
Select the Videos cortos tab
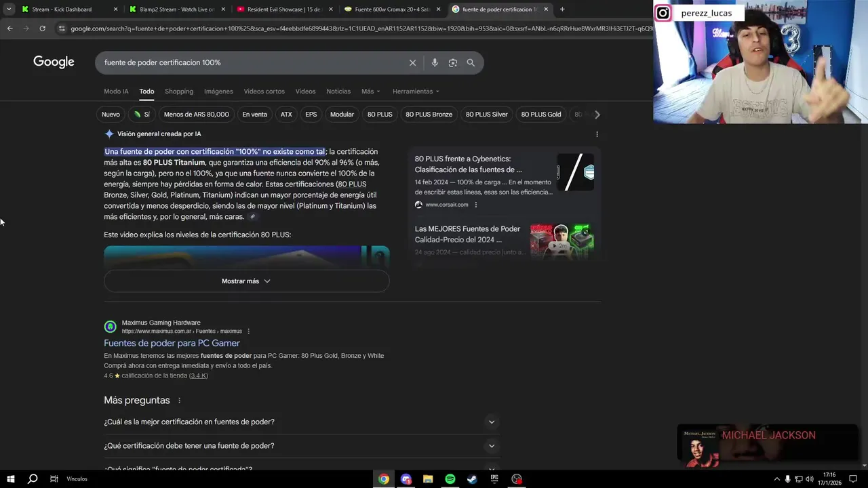pos(264,91)
